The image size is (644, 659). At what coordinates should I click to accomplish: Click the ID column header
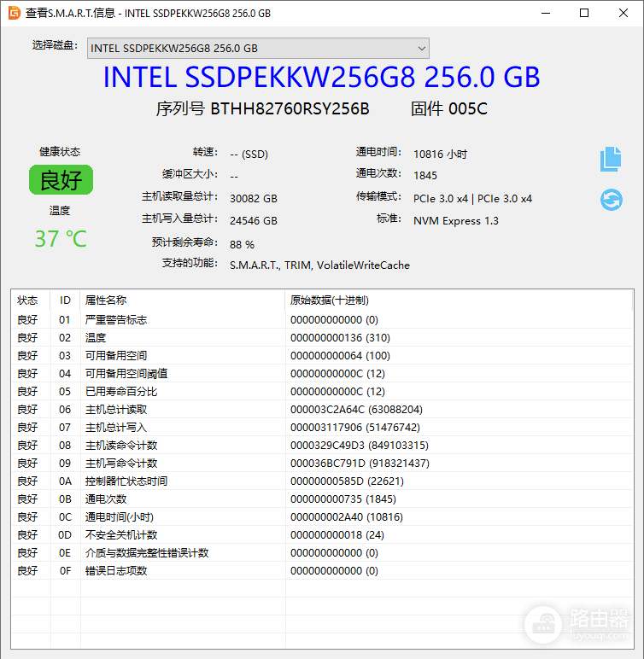pyautogui.click(x=65, y=300)
